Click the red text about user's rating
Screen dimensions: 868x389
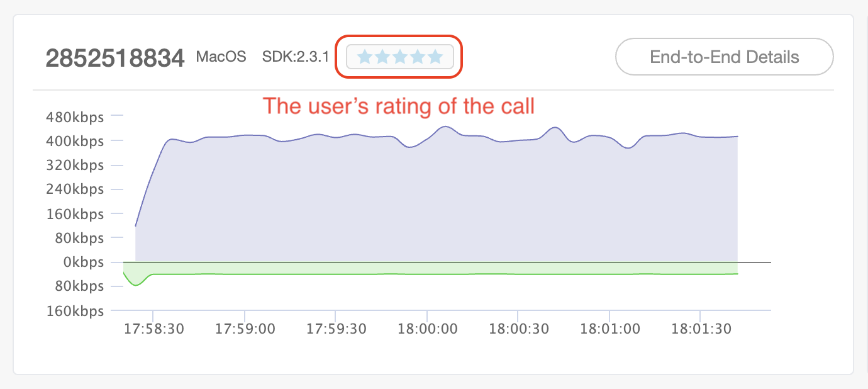click(399, 106)
